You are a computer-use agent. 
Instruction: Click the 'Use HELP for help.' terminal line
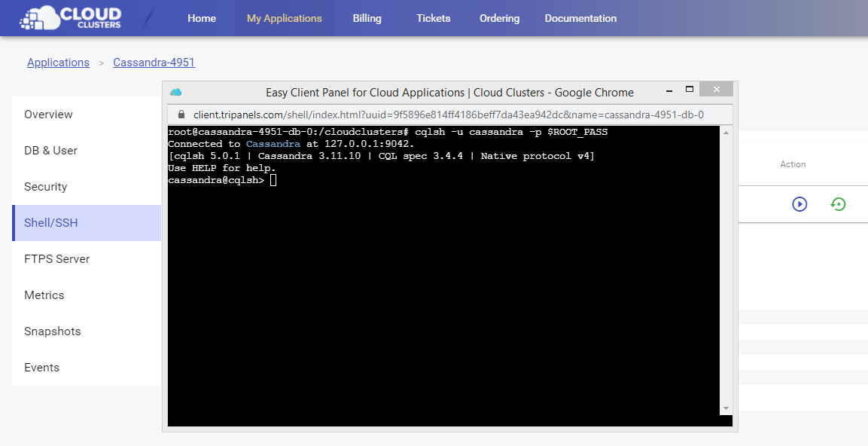[221, 168]
